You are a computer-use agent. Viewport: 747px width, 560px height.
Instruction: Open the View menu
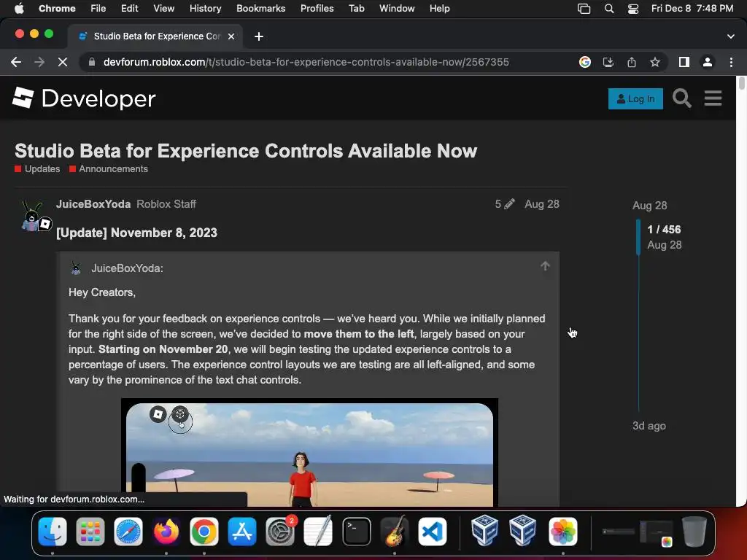(x=163, y=8)
